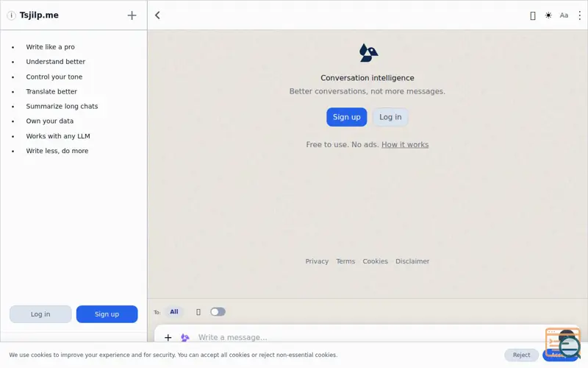Screen dimensions: 588x368
Task: Open the How it works link
Action: pos(405,144)
